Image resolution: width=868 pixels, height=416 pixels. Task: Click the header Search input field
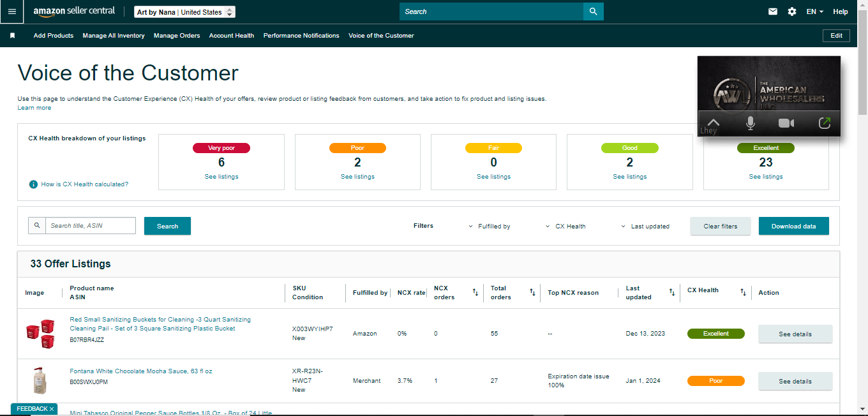[x=491, y=11]
